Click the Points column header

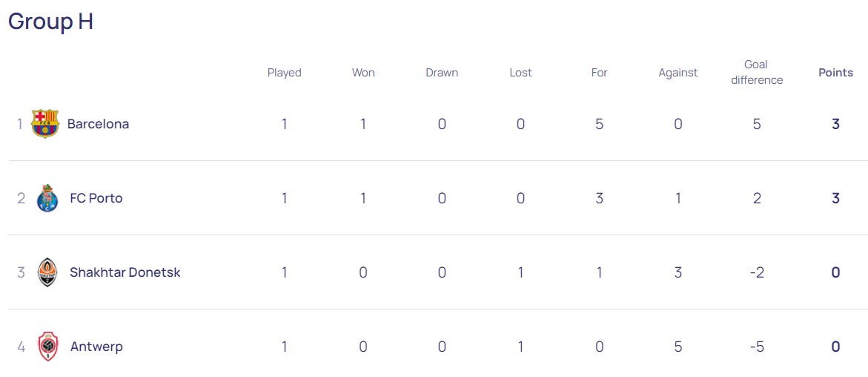coord(835,73)
